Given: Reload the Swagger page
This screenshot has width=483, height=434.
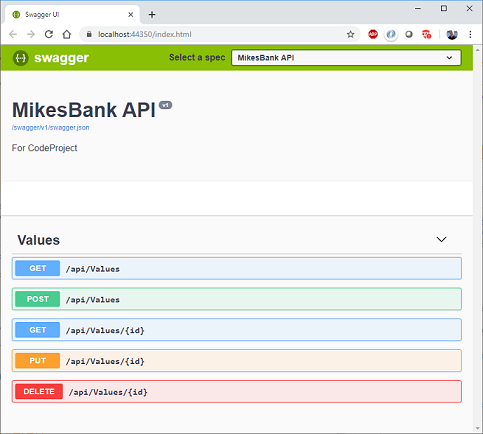Looking at the screenshot, I should tap(49, 34).
